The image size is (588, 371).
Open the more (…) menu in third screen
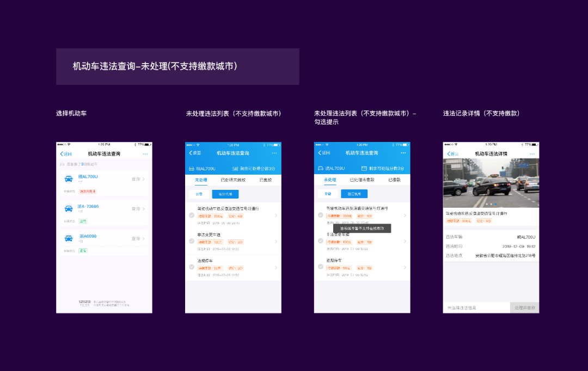pos(403,153)
